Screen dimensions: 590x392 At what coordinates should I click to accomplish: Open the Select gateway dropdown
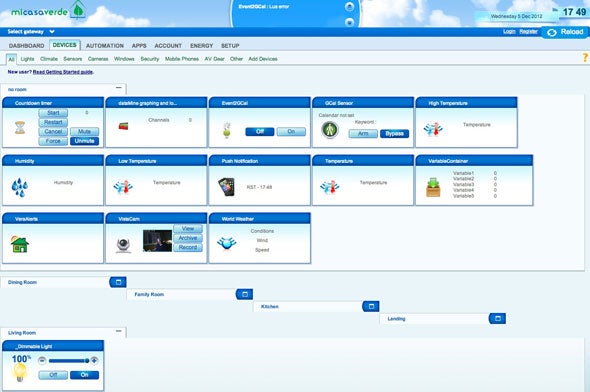pos(31,32)
